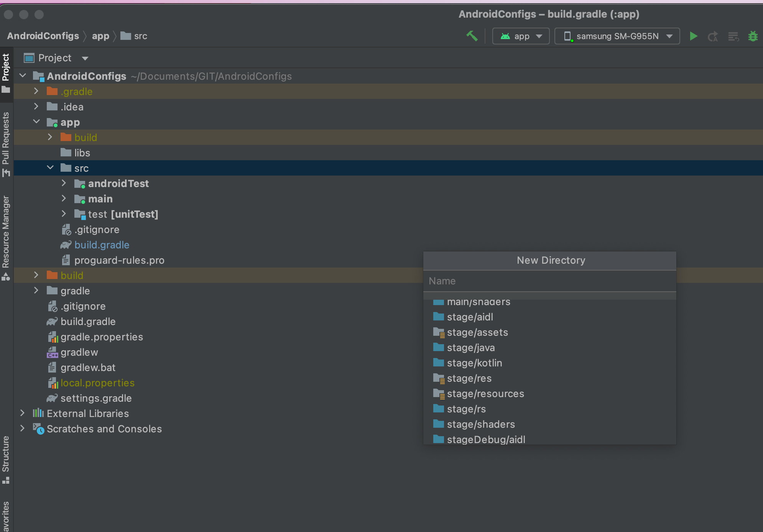Select .gitignore under the app folder

tap(97, 229)
